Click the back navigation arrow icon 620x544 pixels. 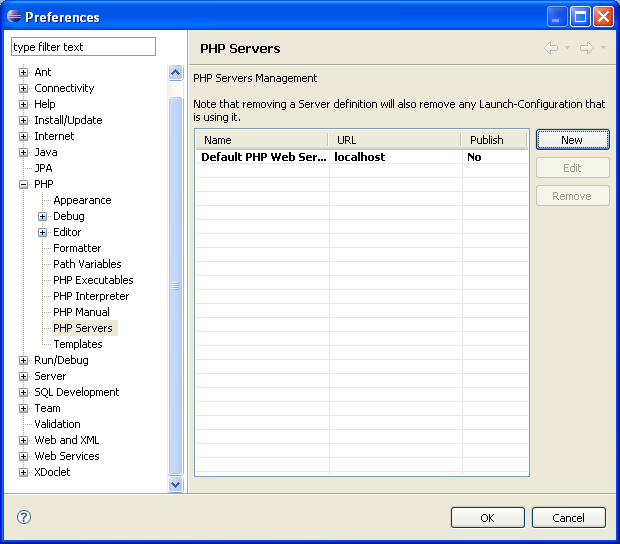click(x=550, y=48)
